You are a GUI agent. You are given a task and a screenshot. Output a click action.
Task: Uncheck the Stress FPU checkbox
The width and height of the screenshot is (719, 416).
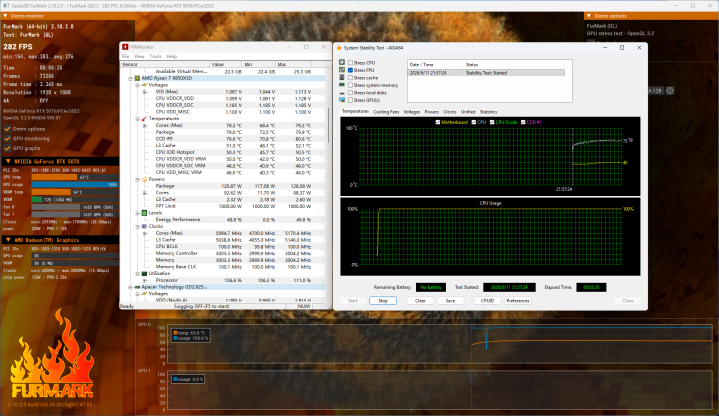[x=350, y=70]
